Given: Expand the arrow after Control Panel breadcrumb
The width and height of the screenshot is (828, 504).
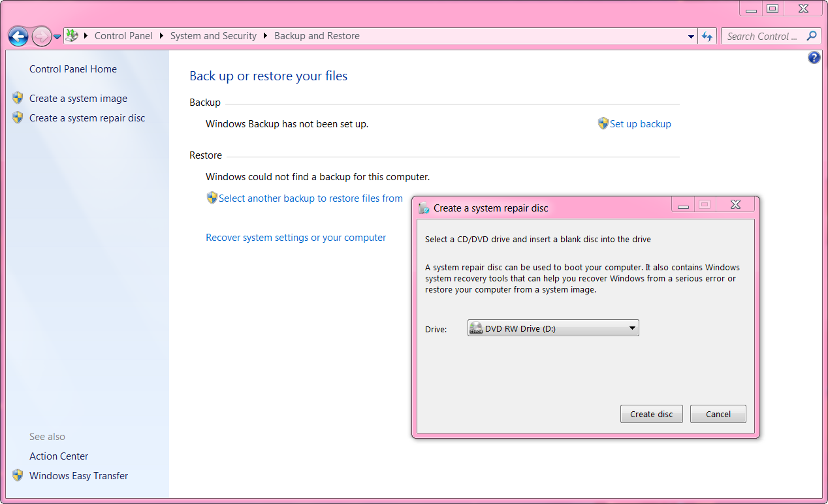Looking at the screenshot, I should click(x=161, y=36).
